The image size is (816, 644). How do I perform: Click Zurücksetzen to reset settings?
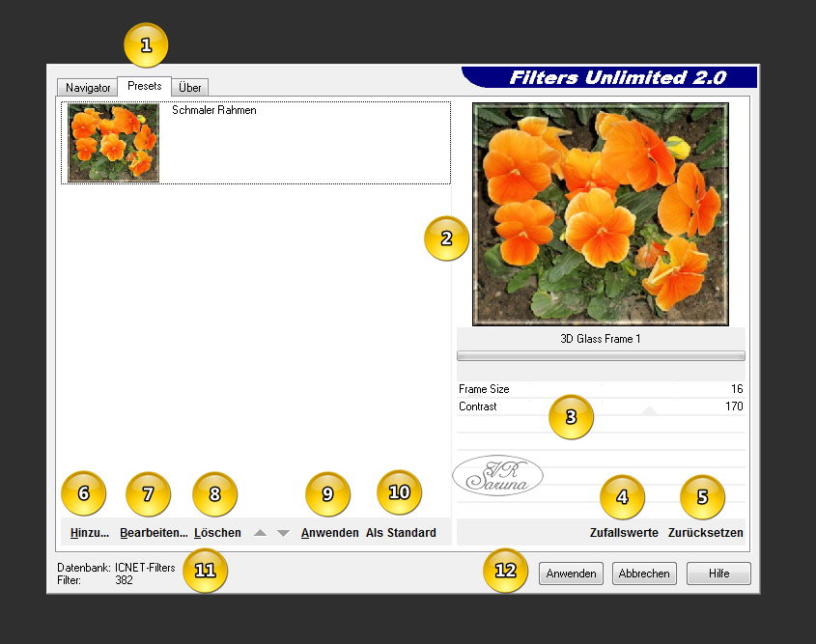click(705, 533)
